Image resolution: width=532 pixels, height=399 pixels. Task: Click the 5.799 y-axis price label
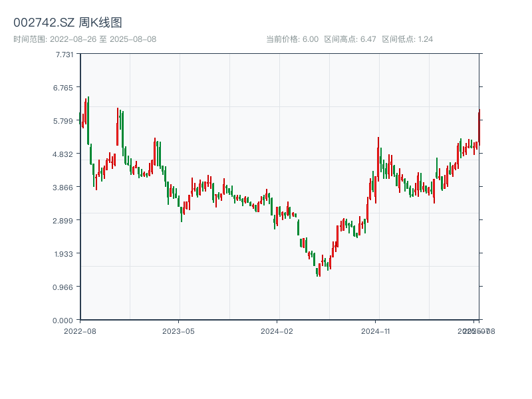[x=65, y=121]
